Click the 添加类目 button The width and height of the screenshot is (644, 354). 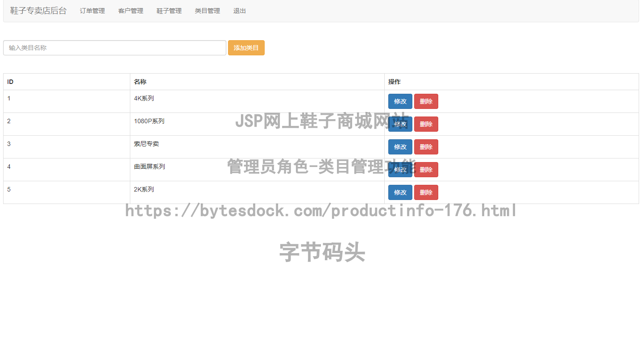(x=246, y=48)
